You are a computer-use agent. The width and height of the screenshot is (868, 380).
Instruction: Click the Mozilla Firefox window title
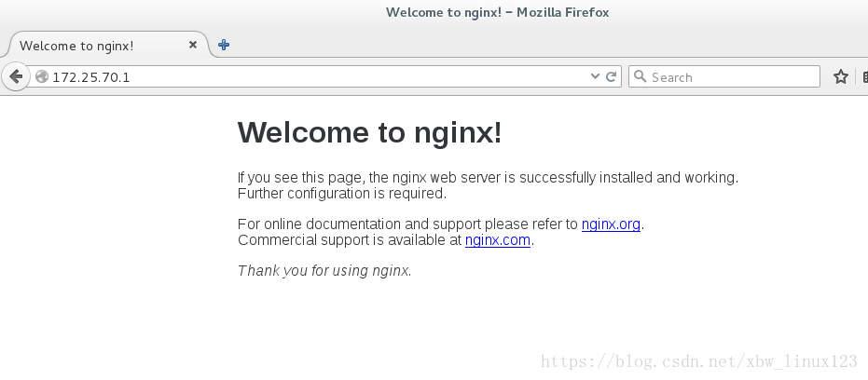coord(497,12)
